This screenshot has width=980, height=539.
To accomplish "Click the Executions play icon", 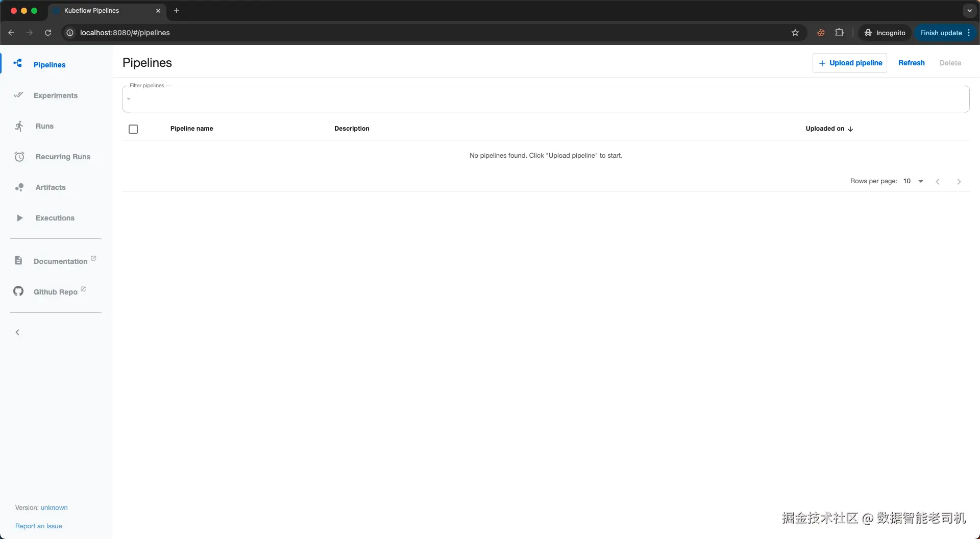I will [19, 218].
